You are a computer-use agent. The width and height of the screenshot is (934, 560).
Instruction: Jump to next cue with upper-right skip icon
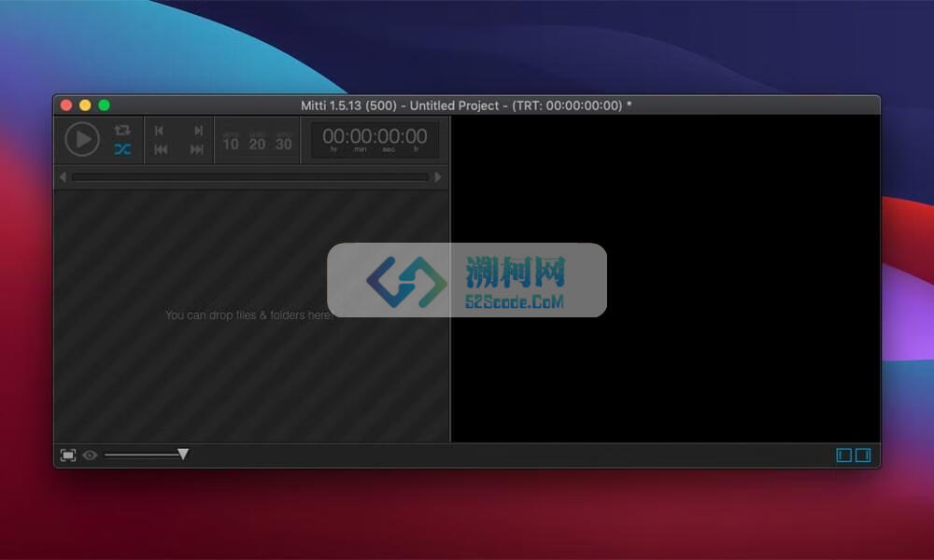(x=198, y=131)
